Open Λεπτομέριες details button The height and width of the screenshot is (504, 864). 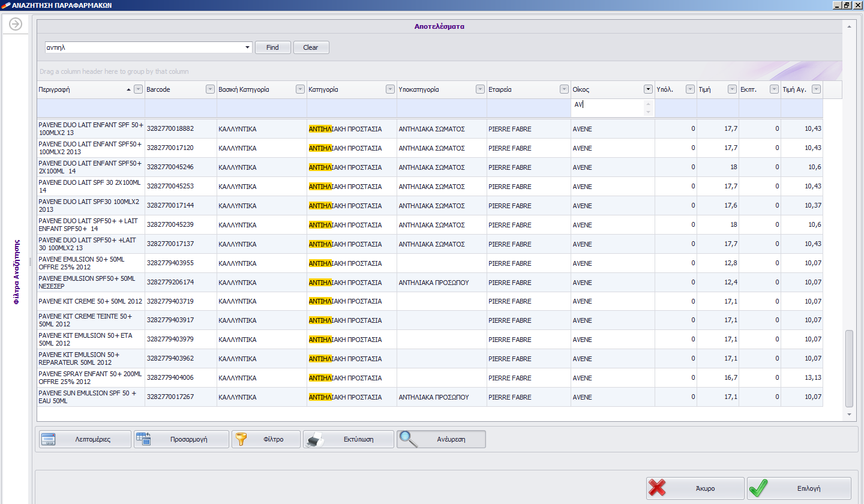click(x=85, y=439)
